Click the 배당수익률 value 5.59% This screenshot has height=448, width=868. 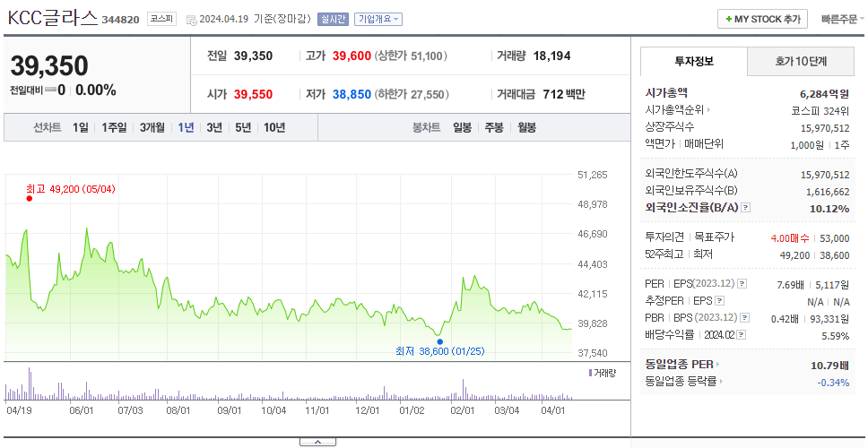[x=836, y=336]
